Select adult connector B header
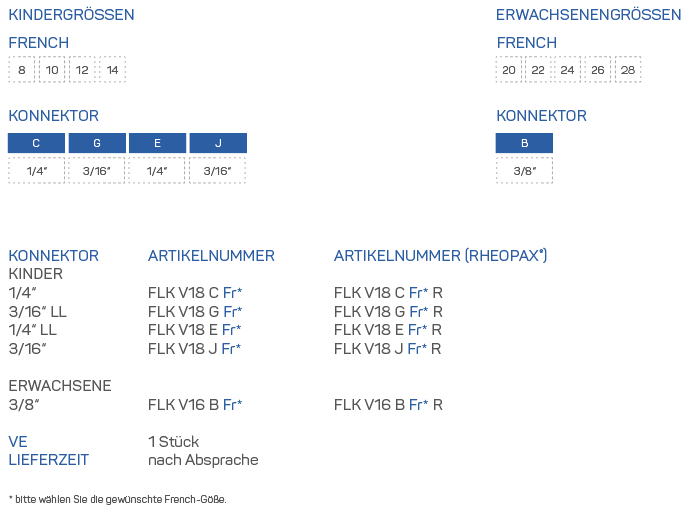The width and height of the screenshot is (689, 515). (x=524, y=143)
